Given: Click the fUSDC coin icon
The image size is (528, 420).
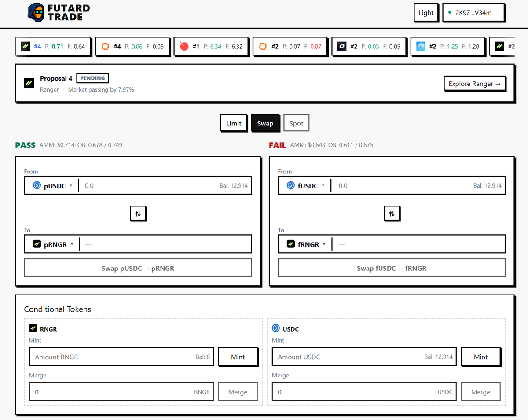Looking at the screenshot, I should coord(291,186).
